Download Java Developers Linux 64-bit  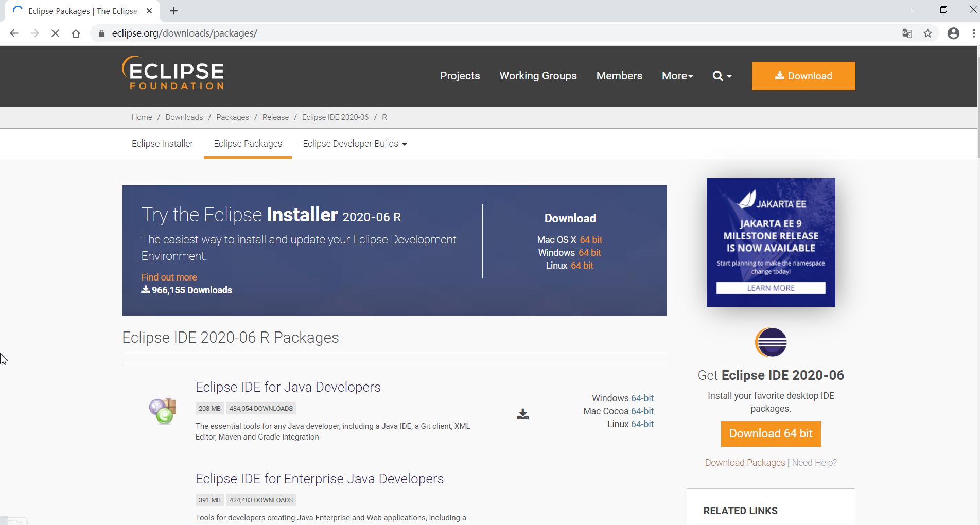click(x=642, y=424)
